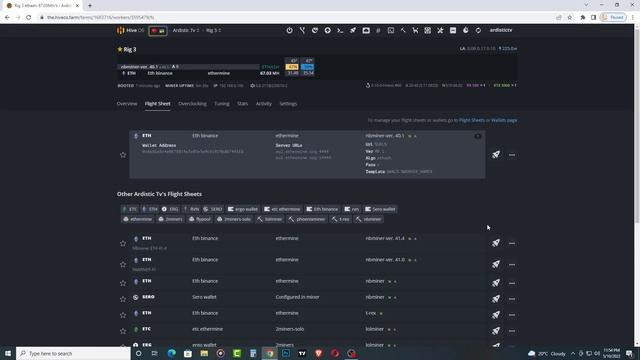Switch to the Overview tab
This screenshot has width=640, height=360.
(127, 104)
